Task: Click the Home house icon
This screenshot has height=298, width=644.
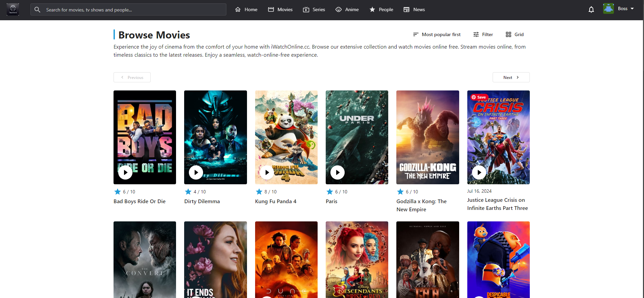Action: click(x=238, y=9)
